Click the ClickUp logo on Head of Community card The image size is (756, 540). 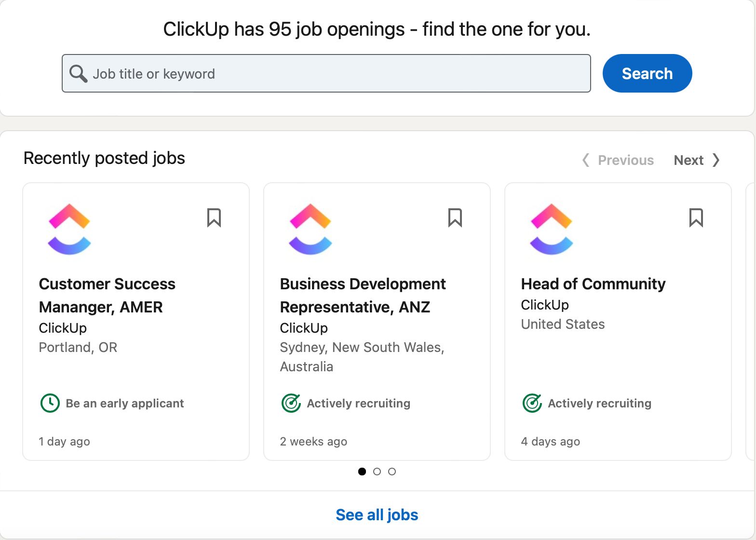(x=552, y=229)
